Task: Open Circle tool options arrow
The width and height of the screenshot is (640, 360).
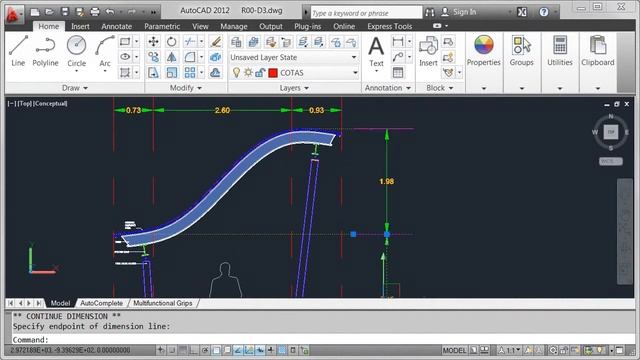Action: click(x=76, y=71)
